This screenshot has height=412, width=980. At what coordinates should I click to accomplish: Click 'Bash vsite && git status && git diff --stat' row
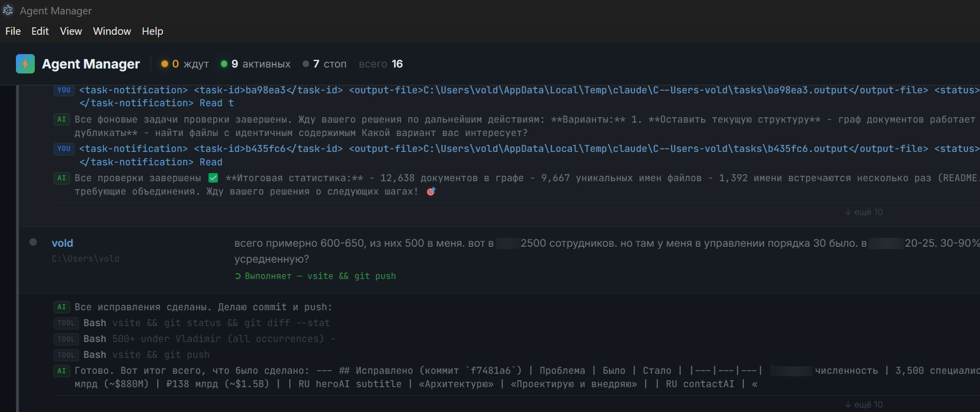(207, 323)
